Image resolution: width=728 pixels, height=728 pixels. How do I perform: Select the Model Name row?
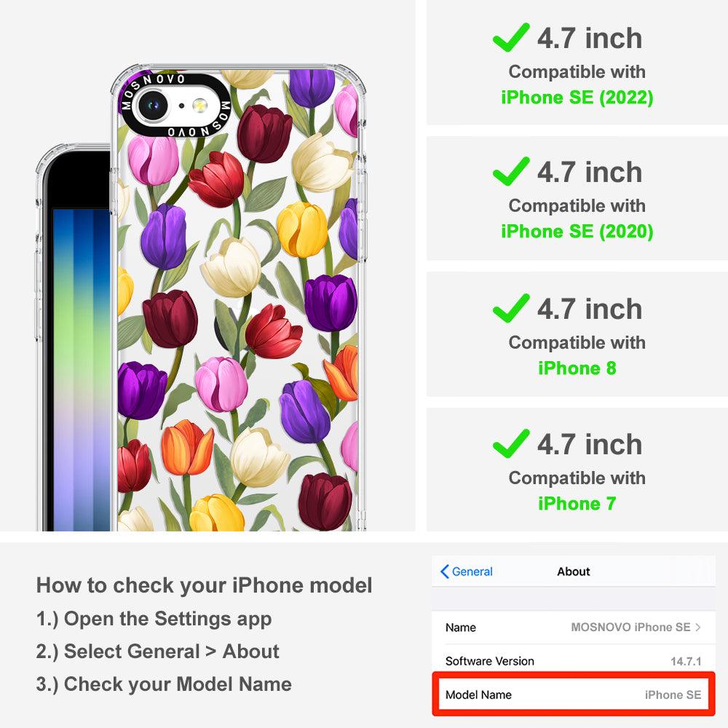[x=574, y=695]
